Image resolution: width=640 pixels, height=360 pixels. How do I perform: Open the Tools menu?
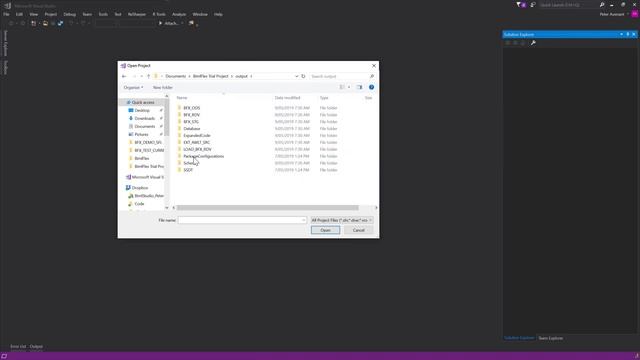(x=103, y=14)
